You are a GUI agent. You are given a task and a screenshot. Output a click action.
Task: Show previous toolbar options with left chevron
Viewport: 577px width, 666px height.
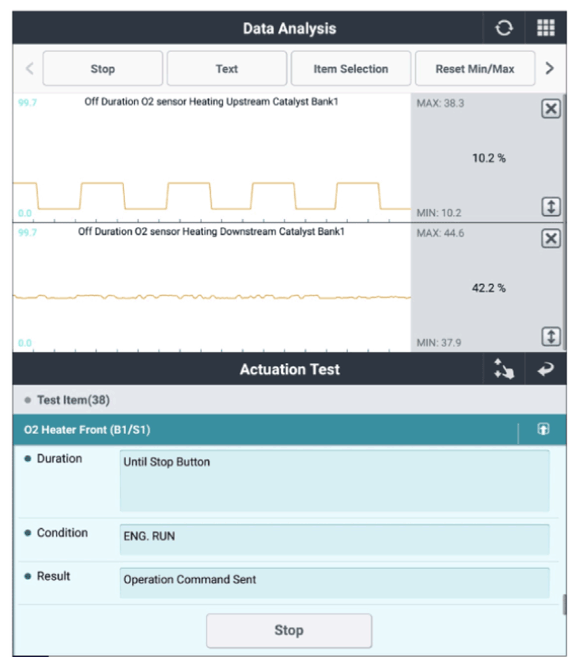click(x=29, y=68)
